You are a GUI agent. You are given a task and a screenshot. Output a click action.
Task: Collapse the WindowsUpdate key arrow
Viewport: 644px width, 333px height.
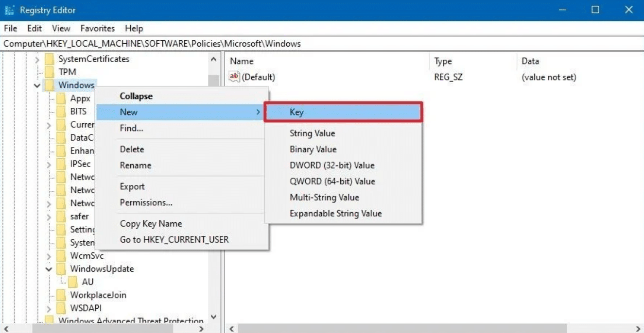pyautogui.click(x=49, y=269)
